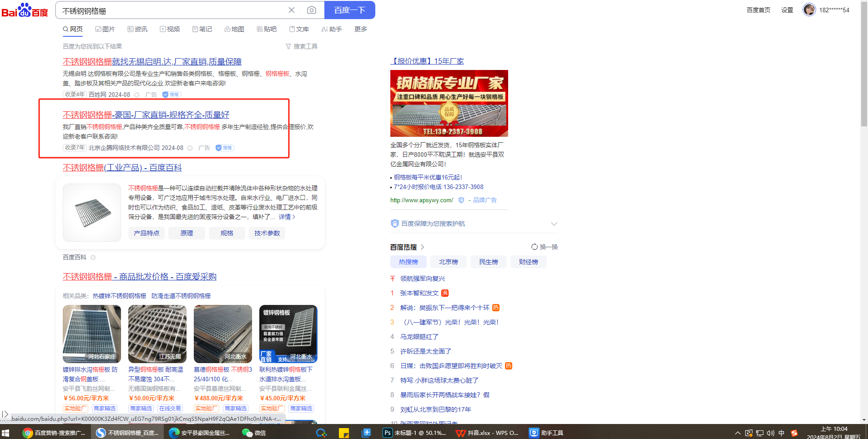Click the verification icon beside apsywy.com
The height and width of the screenshot is (439, 868).
(461, 200)
